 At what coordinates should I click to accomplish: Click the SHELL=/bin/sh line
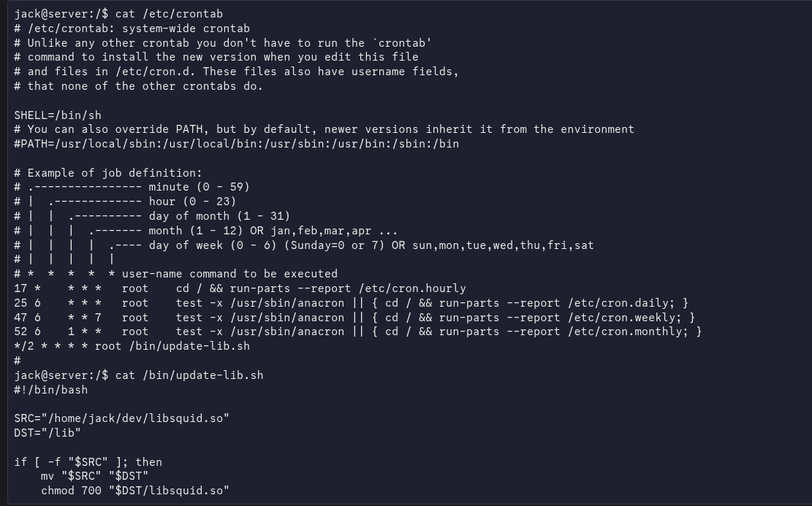click(58, 115)
